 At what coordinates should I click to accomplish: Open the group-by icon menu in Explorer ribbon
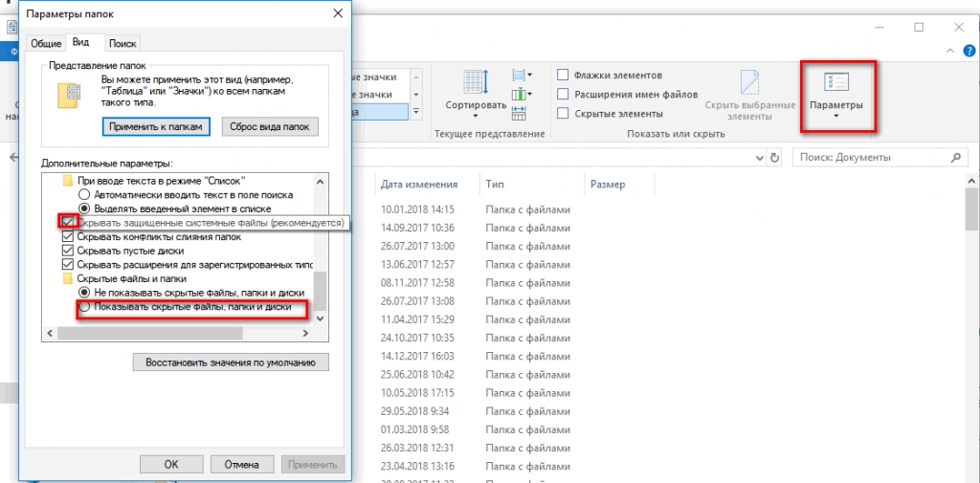(x=522, y=75)
